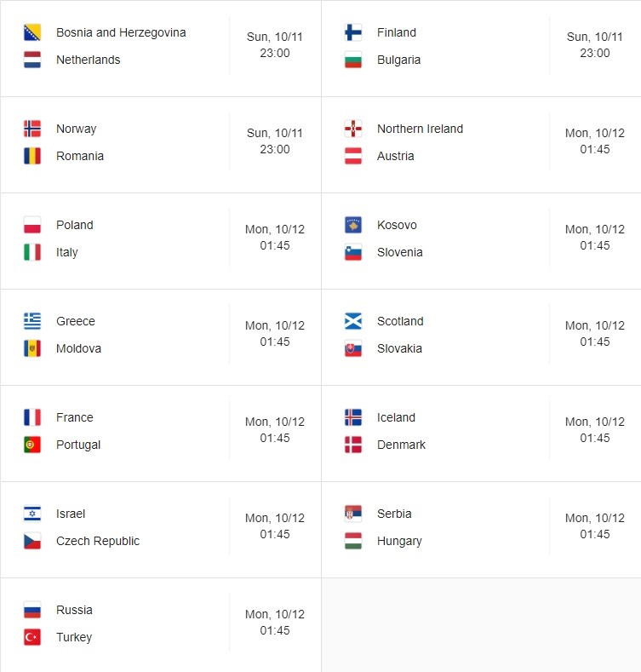Click the Russia vs Turkey kickoff time
Image resolution: width=641 pixels, height=672 pixels.
pyautogui.click(x=275, y=631)
